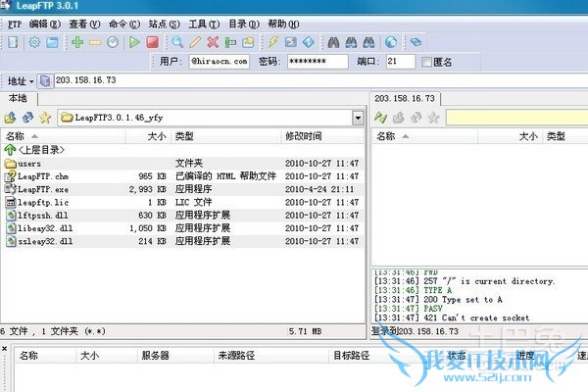Image resolution: width=588 pixels, height=392 pixels.
Task: Open the site manager icon at toolbar start
Action: tap(13, 42)
